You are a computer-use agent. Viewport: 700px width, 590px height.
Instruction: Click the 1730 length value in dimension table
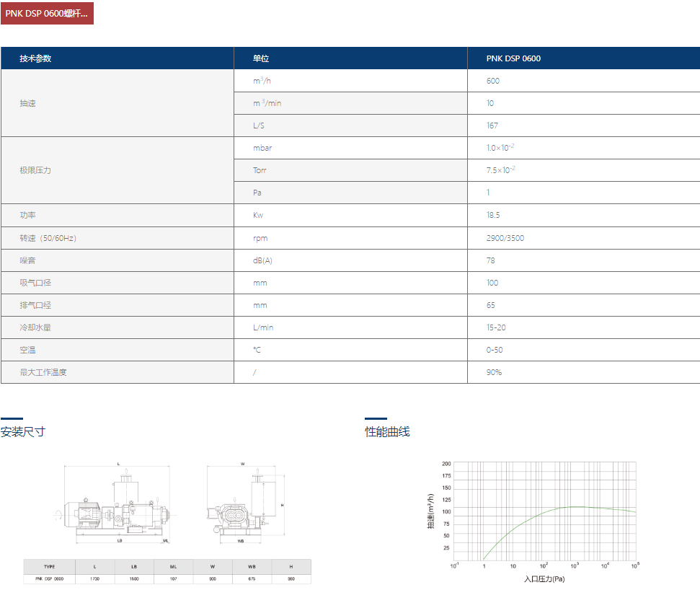(94, 578)
